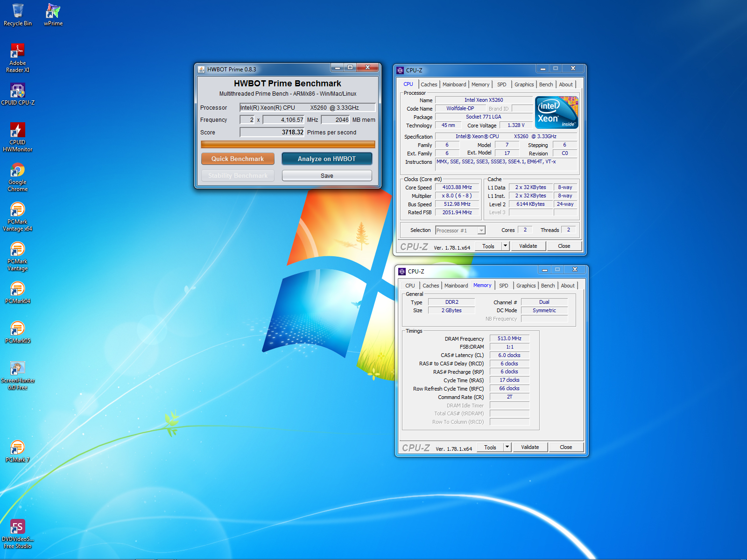Open Adobe Reader XI desktop icon
The image size is (747, 560).
point(18,58)
